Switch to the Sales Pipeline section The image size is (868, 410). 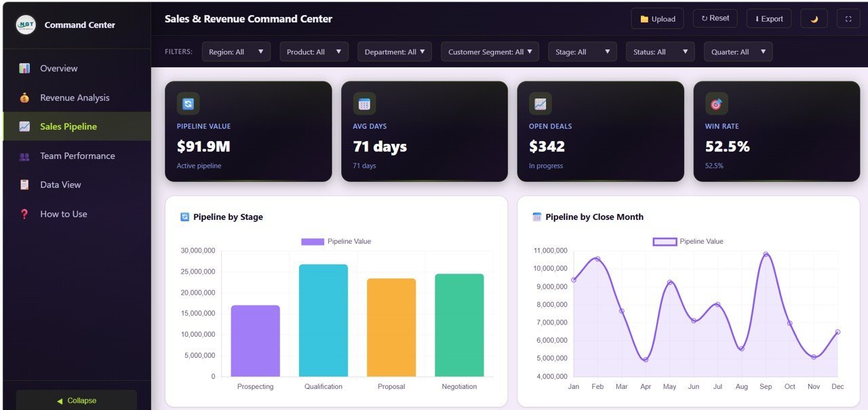(x=68, y=126)
